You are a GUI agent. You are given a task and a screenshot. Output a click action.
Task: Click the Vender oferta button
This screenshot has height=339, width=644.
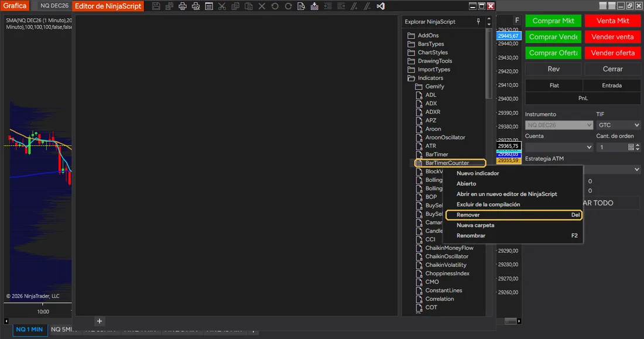613,53
